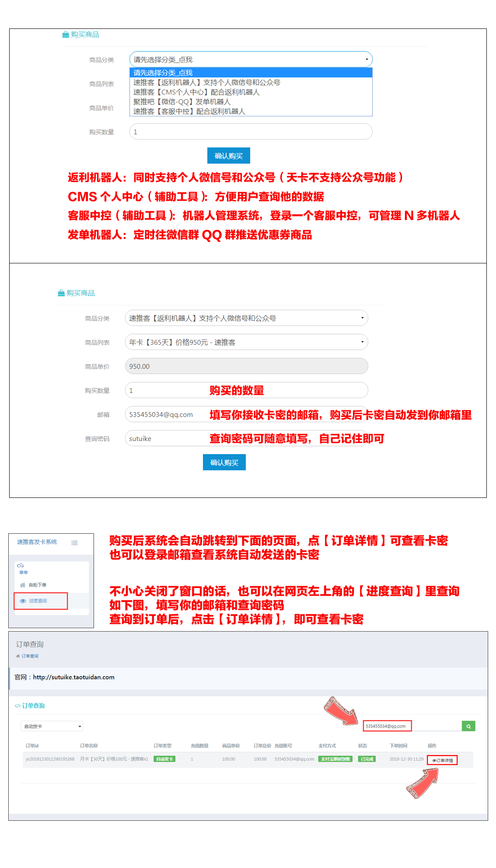This screenshot has height=868, width=496.
Task: Click the 操作 column header
Action: tap(432, 746)
